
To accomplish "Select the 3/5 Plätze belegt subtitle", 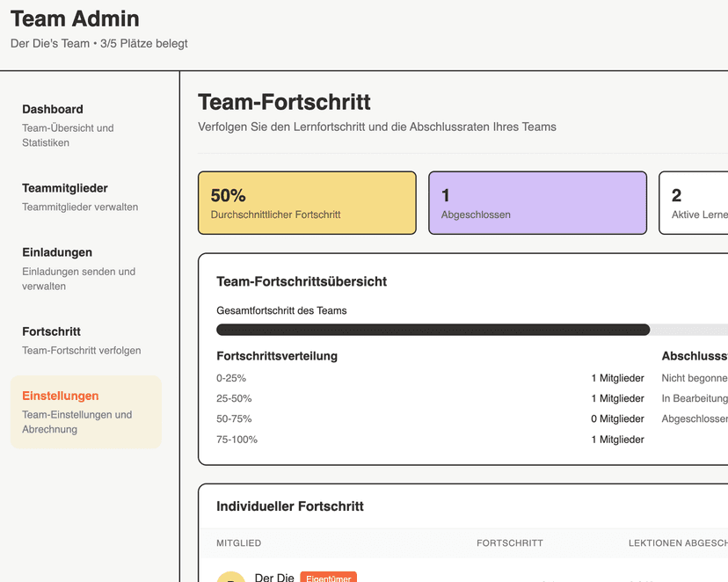I will pos(98,43).
